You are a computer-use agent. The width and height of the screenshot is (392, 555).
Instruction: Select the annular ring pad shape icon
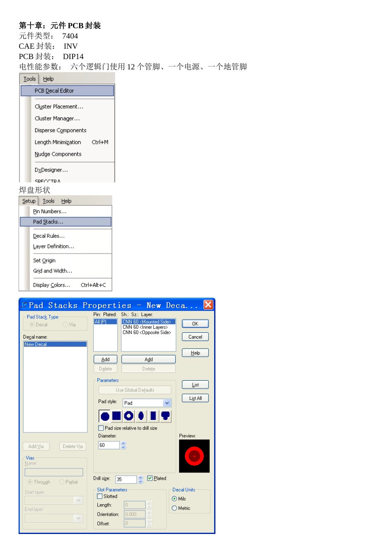click(x=129, y=416)
